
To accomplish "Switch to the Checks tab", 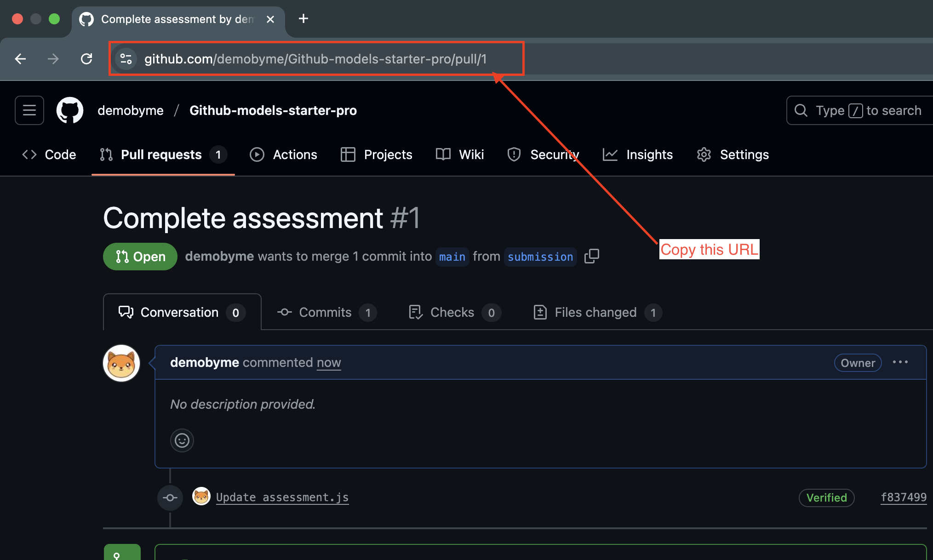I will (x=454, y=312).
